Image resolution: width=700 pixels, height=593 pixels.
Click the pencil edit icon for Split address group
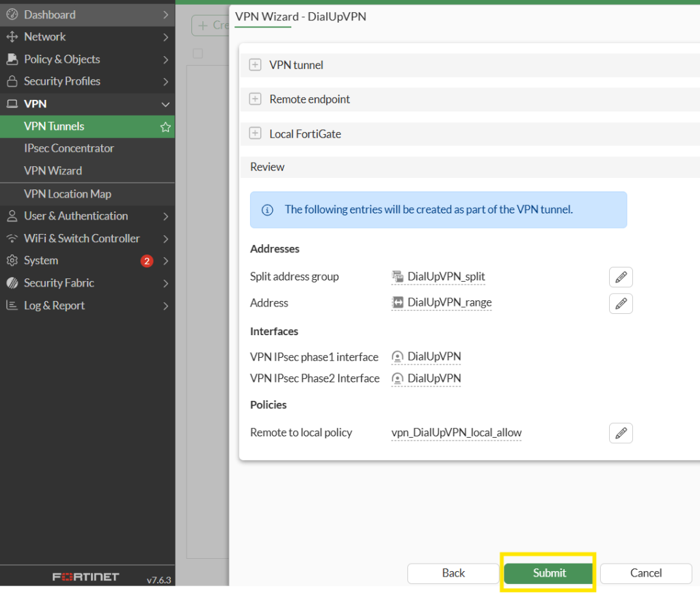(x=621, y=277)
